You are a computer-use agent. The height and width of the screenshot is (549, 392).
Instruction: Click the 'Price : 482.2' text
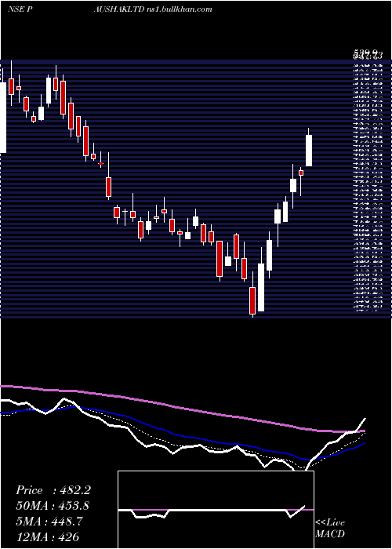coord(53,490)
